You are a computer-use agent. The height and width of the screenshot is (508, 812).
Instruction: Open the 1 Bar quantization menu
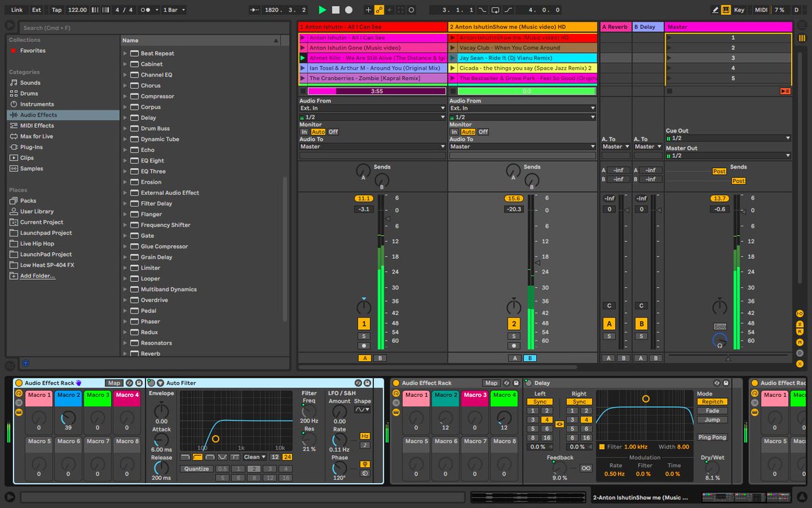[x=175, y=10]
